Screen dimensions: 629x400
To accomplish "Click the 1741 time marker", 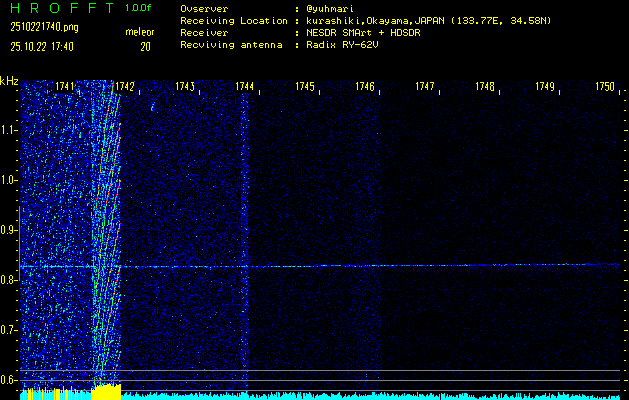I will pos(65,87).
